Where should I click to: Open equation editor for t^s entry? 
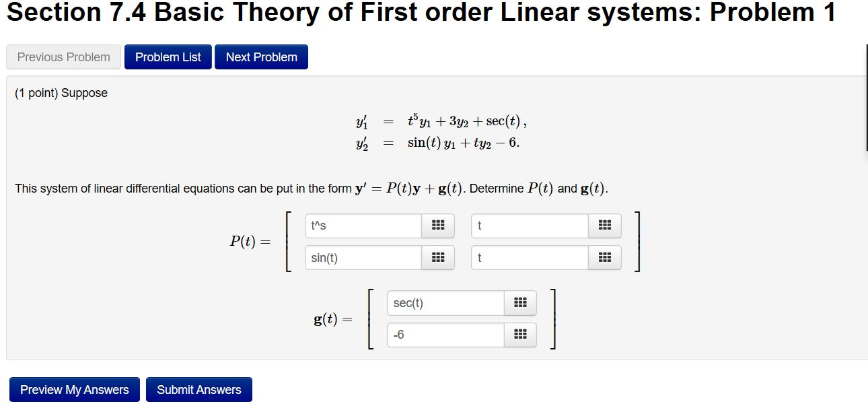pyautogui.click(x=438, y=226)
